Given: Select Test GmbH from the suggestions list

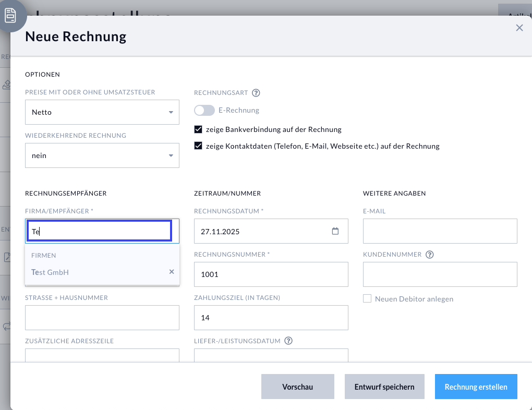Looking at the screenshot, I should 50,272.
